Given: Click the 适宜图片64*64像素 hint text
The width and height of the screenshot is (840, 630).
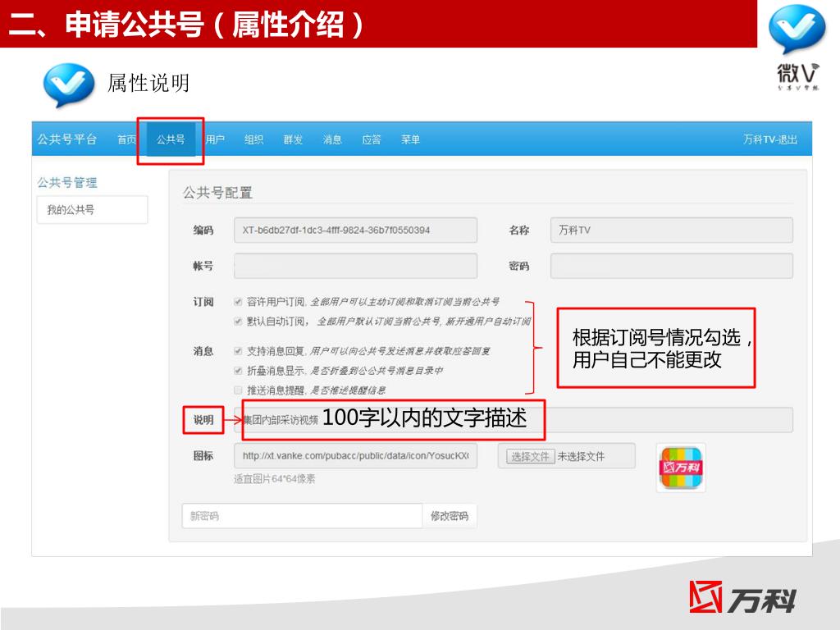Looking at the screenshot, I should point(274,479).
